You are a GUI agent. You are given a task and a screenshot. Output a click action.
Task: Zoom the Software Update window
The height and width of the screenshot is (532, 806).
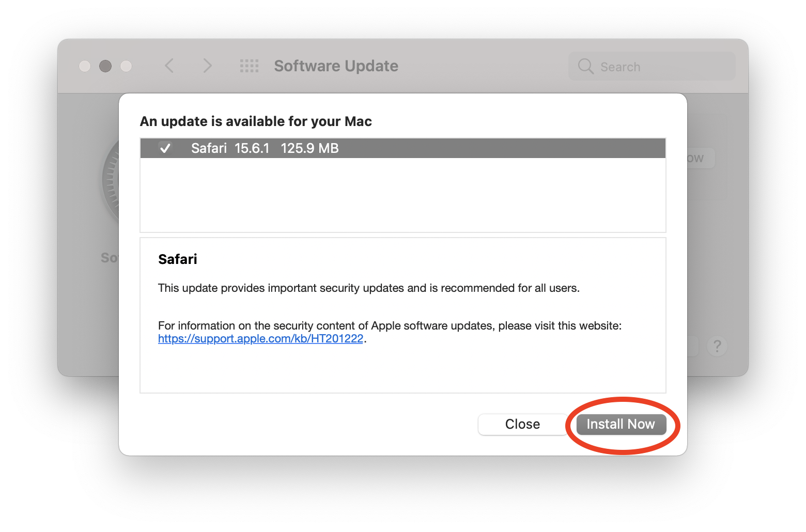coord(126,66)
